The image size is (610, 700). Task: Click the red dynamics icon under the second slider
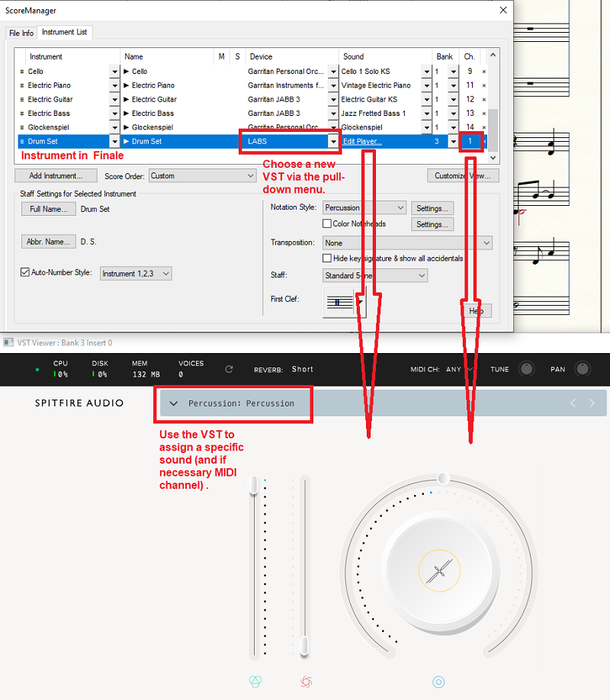(x=306, y=681)
